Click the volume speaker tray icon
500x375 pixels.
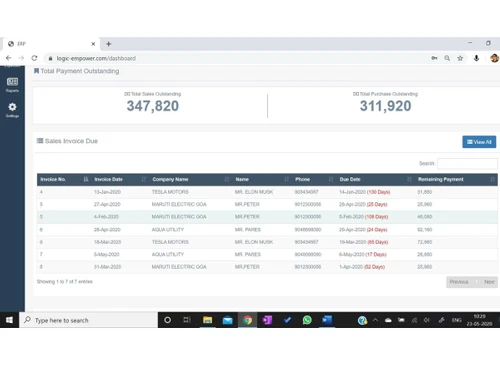[427, 320]
